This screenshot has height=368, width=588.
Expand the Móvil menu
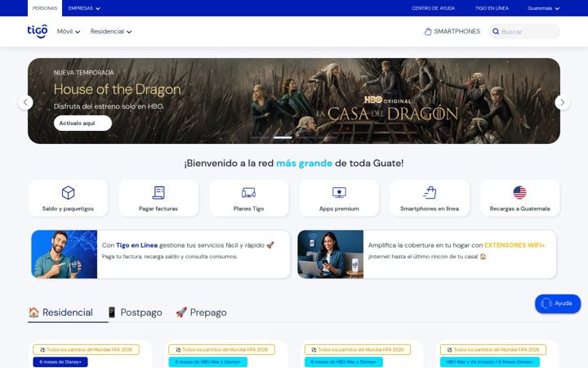pyautogui.click(x=69, y=32)
